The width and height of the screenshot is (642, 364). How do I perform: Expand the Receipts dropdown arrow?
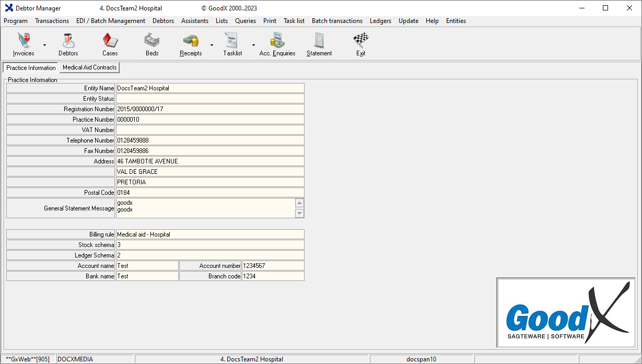(212, 45)
